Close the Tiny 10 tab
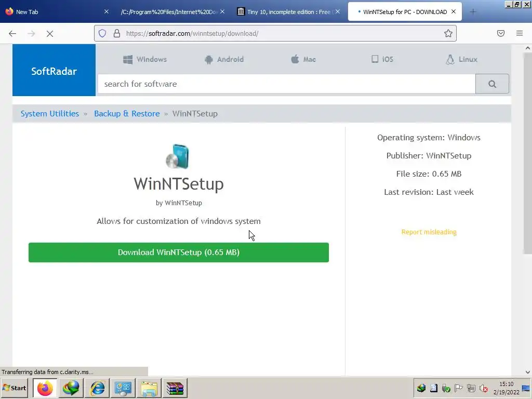The height and width of the screenshot is (399, 532). tap(338, 11)
